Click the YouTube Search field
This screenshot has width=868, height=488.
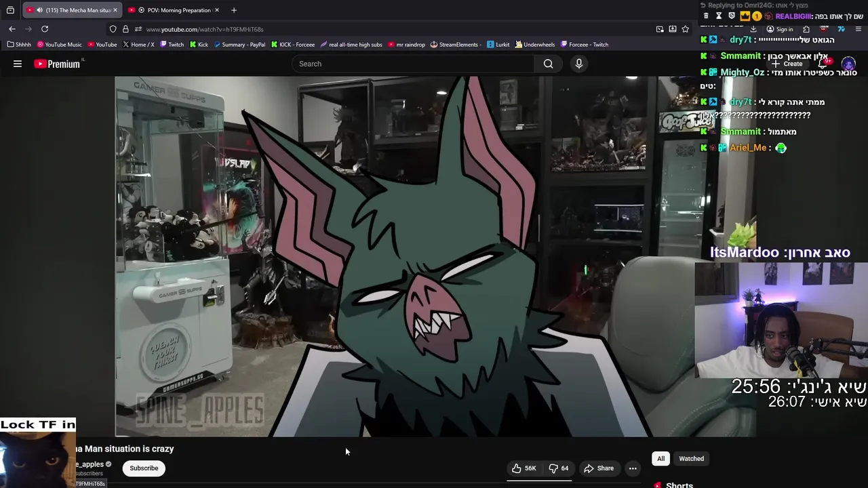click(x=413, y=64)
